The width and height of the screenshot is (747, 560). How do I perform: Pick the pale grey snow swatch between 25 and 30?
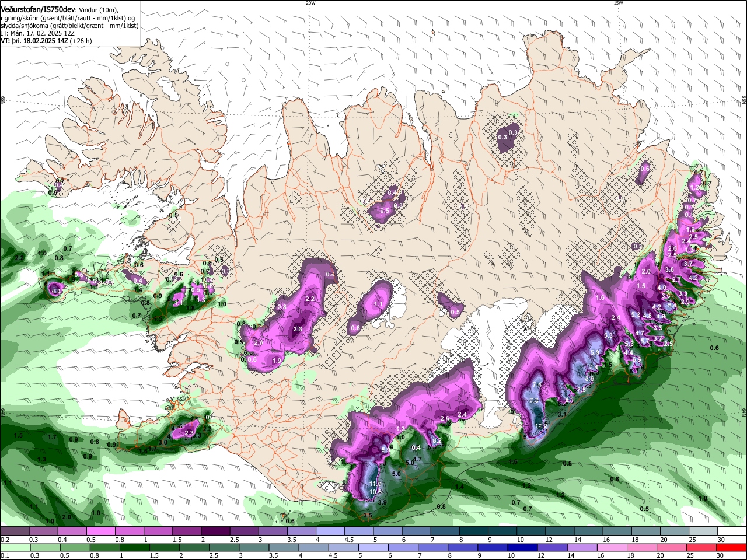[x=703, y=531]
